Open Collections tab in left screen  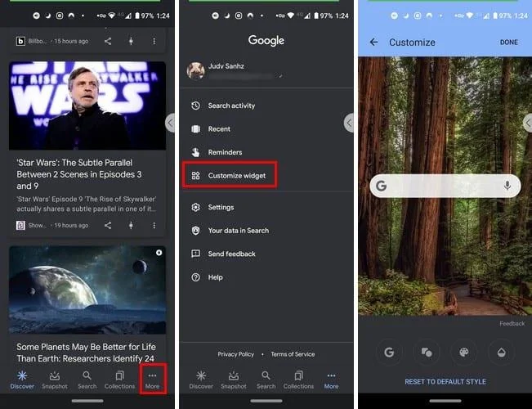119,380
